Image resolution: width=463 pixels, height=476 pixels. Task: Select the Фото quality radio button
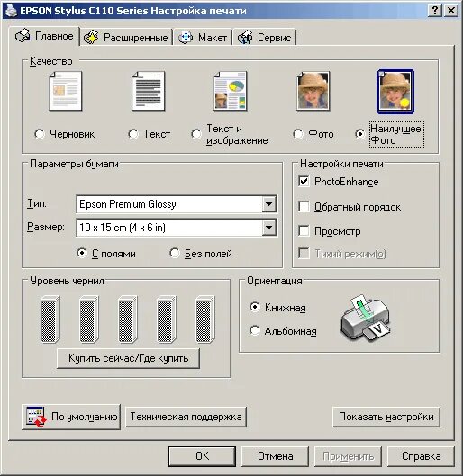pyautogui.click(x=298, y=134)
